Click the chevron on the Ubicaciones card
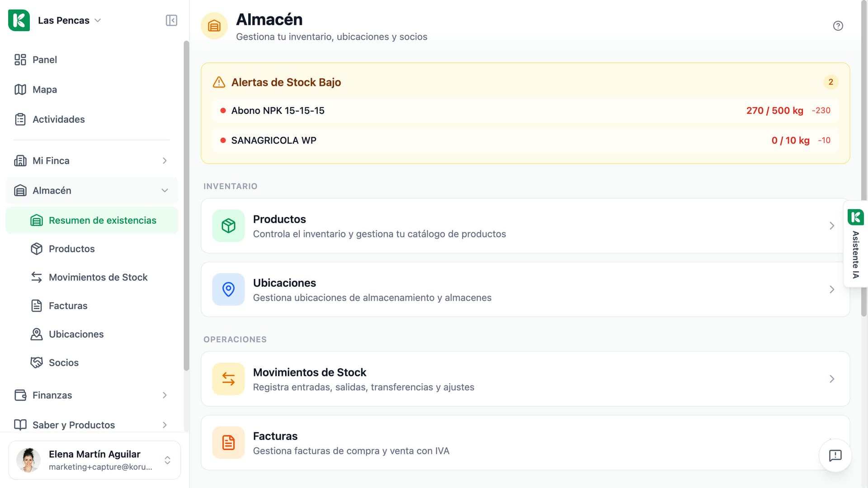The height and width of the screenshot is (488, 868). (x=832, y=290)
